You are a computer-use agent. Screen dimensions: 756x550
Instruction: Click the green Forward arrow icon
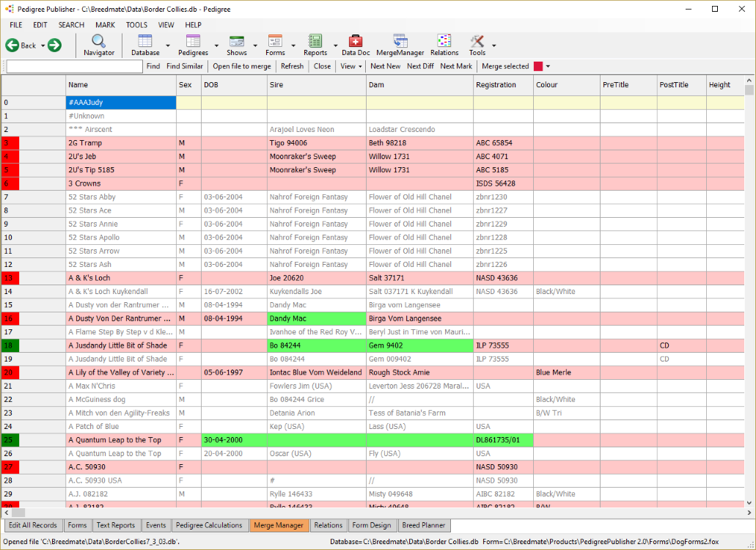(x=54, y=45)
